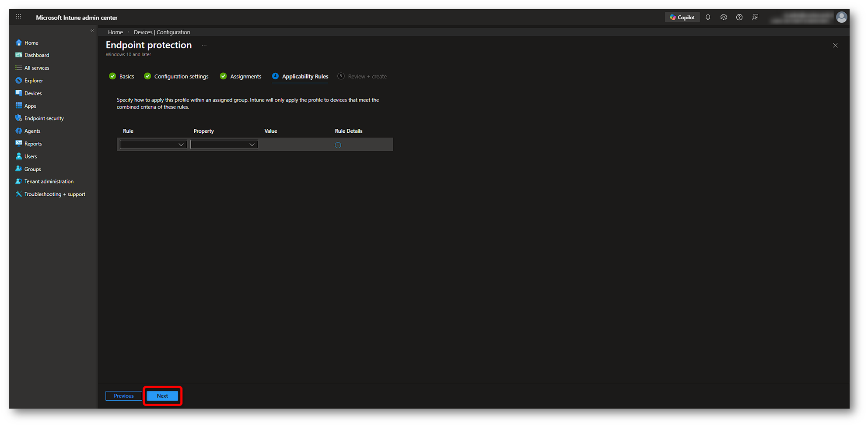Switch to the Assignments step
Viewport: 868px width, 427px height.
[x=241, y=76]
